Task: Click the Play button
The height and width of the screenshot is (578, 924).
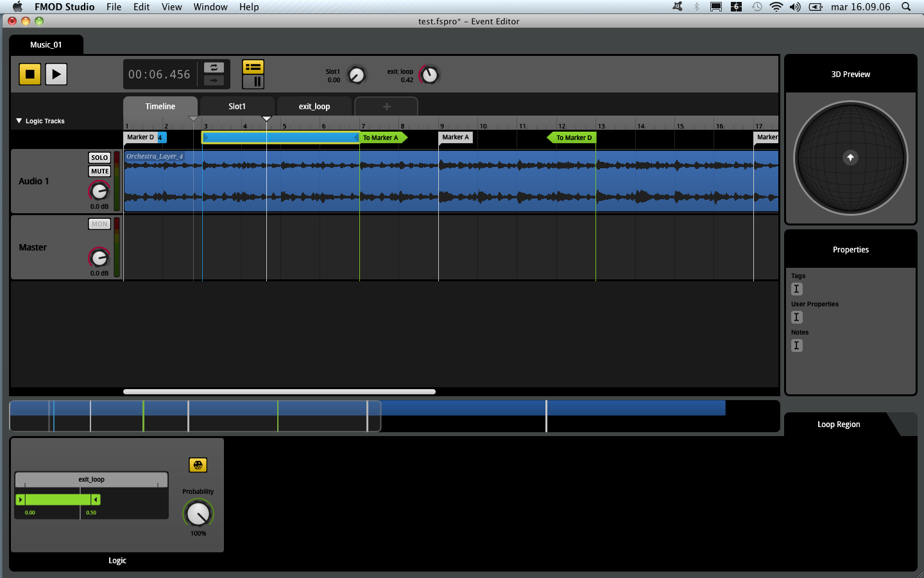Action: 56,74
